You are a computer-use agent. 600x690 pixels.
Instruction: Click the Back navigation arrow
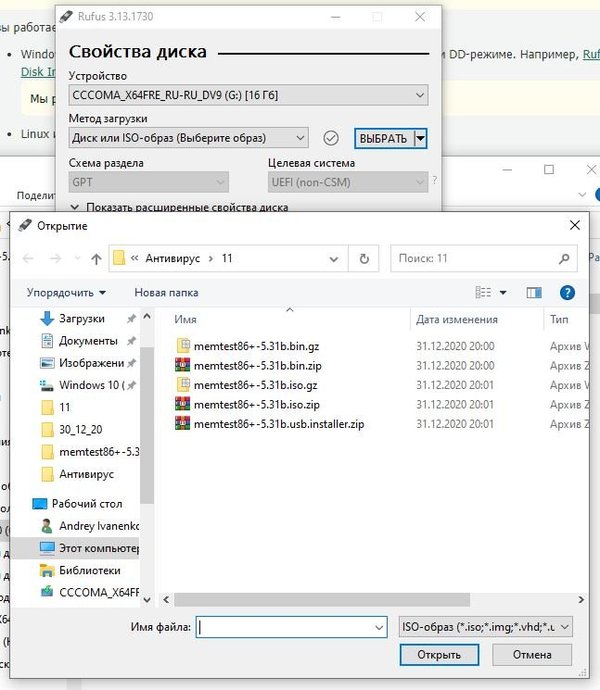pos(27,259)
